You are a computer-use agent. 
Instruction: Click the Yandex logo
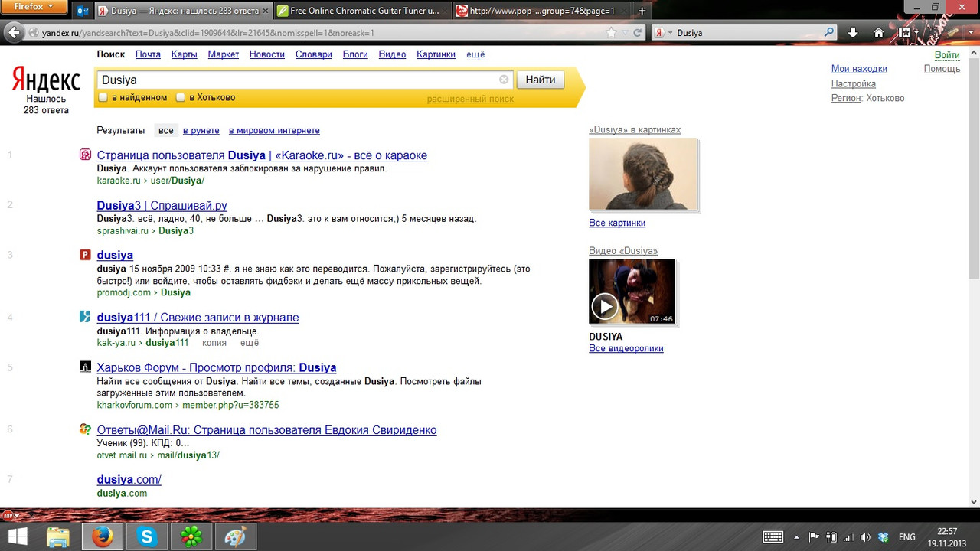(x=46, y=80)
